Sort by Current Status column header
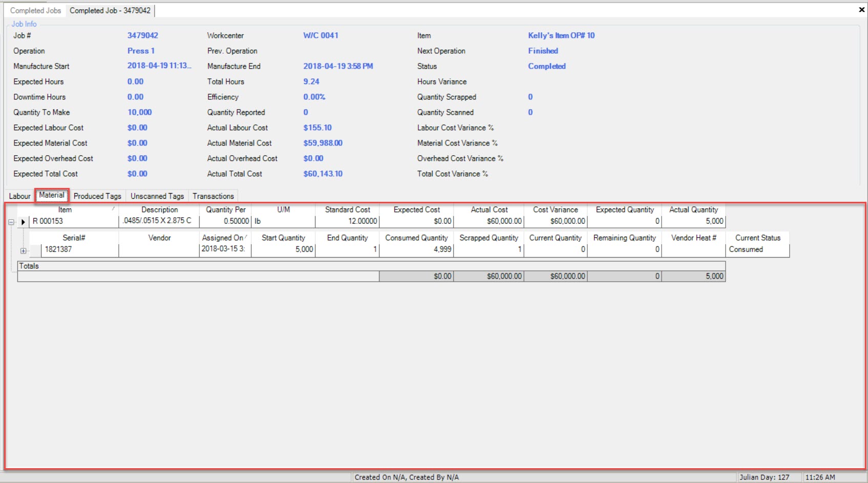Screen dimensions: 868x483 click(758, 238)
